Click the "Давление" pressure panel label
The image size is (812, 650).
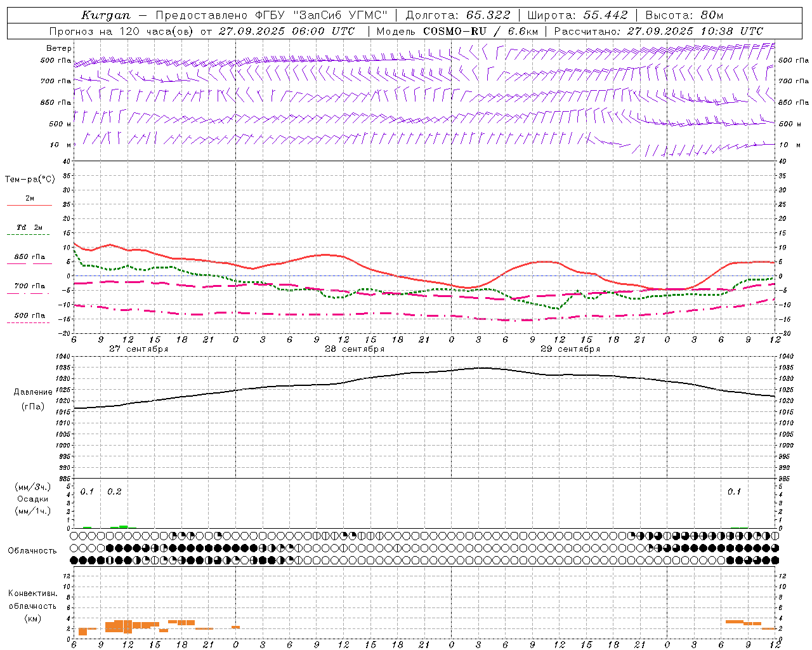[x=33, y=392]
